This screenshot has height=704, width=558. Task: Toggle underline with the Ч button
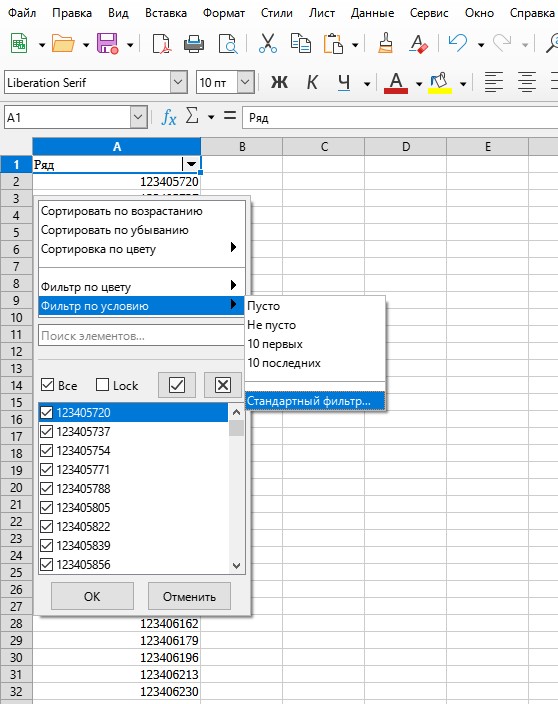[x=344, y=83]
